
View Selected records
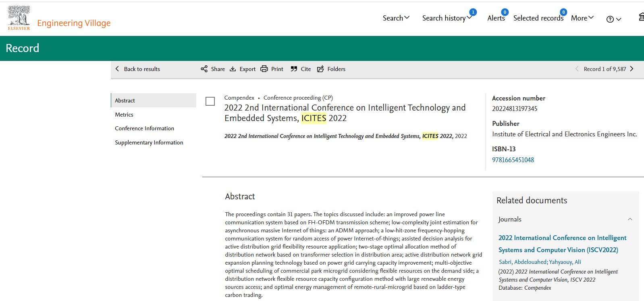tap(538, 18)
